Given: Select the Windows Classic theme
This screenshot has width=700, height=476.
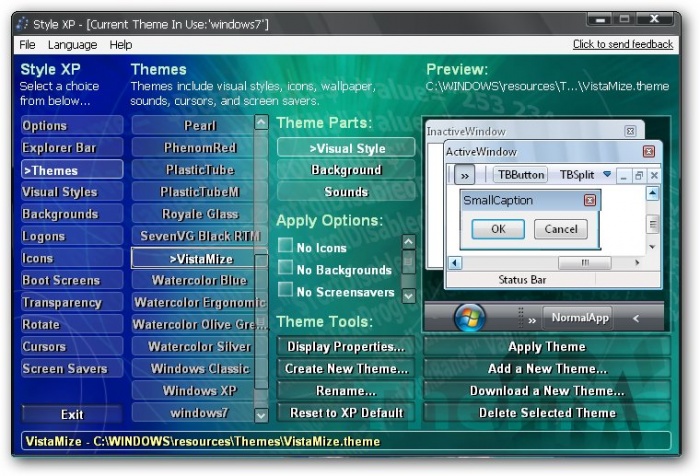Looking at the screenshot, I should pyautogui.click(x=193, y=368).
